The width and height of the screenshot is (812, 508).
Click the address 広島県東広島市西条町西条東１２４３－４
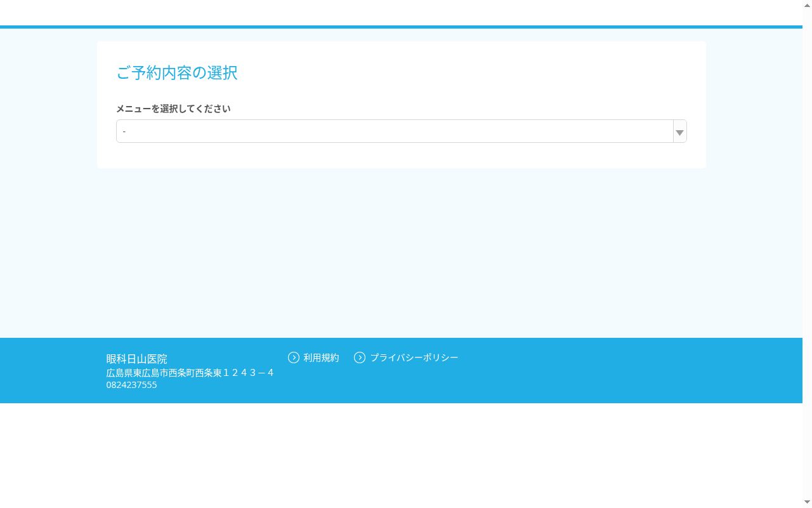[x=190, y=373]
